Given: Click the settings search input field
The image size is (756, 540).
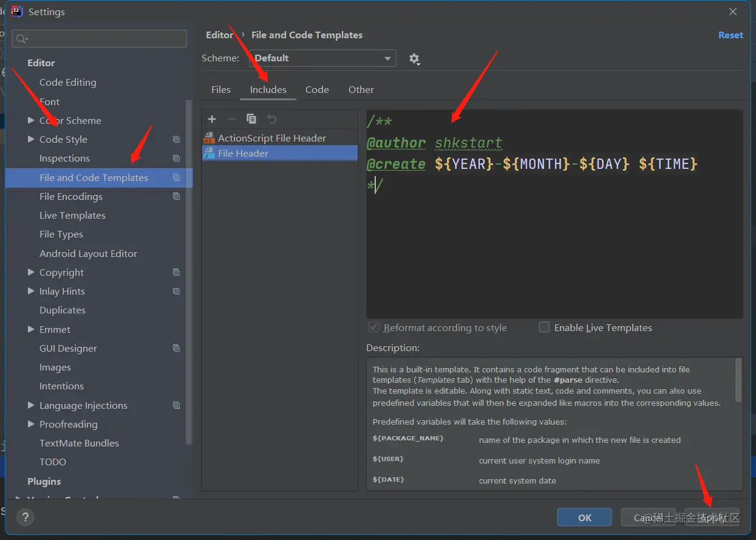Looking at the screenshot, I should [x=100, y=39].
